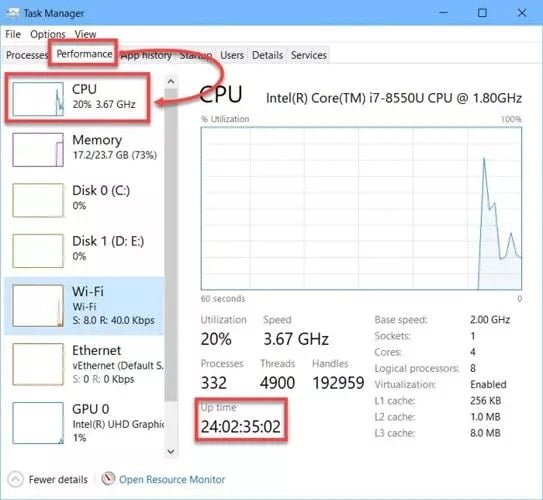
Task: Select the Memory 17.2/23.7 GB entry
Action: [84, 150]
